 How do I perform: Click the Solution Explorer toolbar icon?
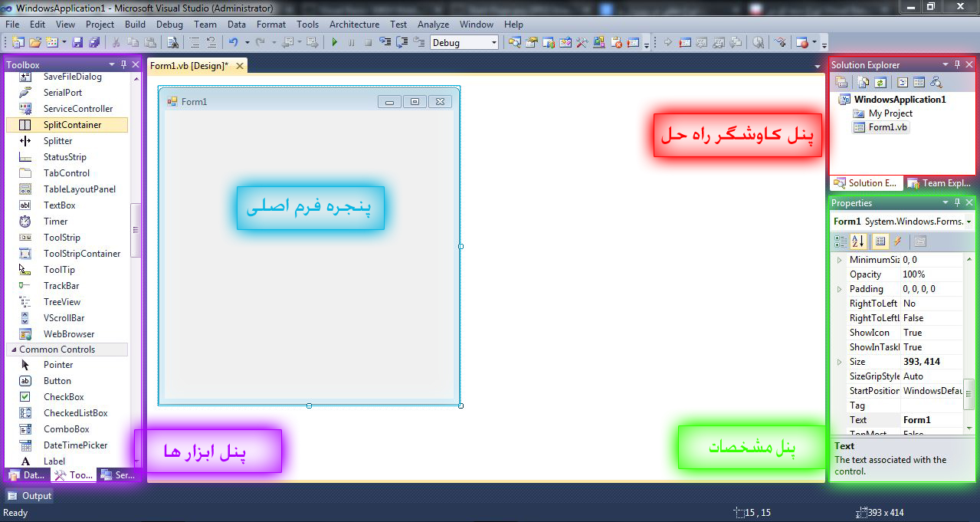click(514, 43)
